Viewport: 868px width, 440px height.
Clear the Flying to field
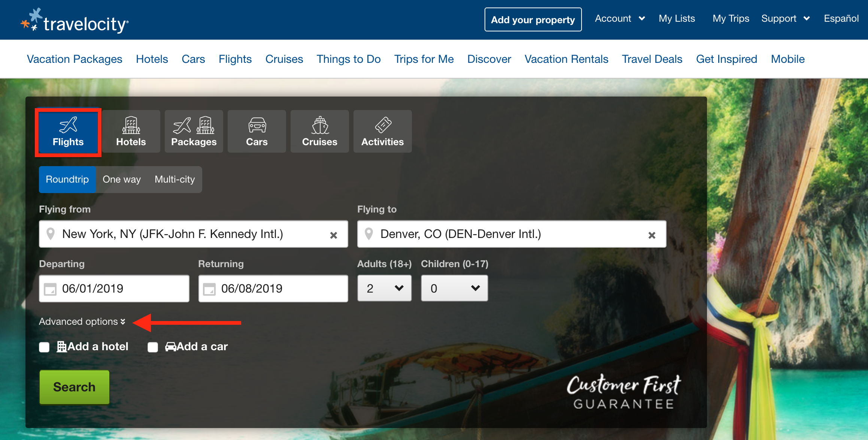coord(652,235)
